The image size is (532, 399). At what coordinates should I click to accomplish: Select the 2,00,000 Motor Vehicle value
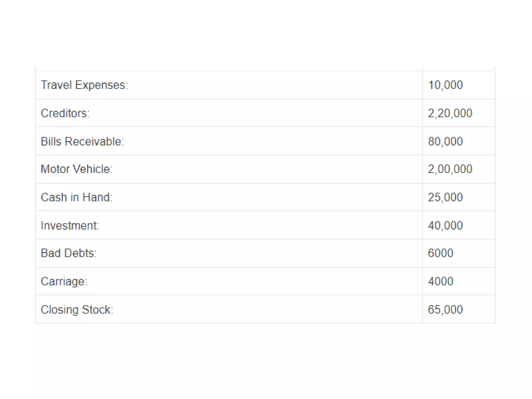[x=450, y=169]
